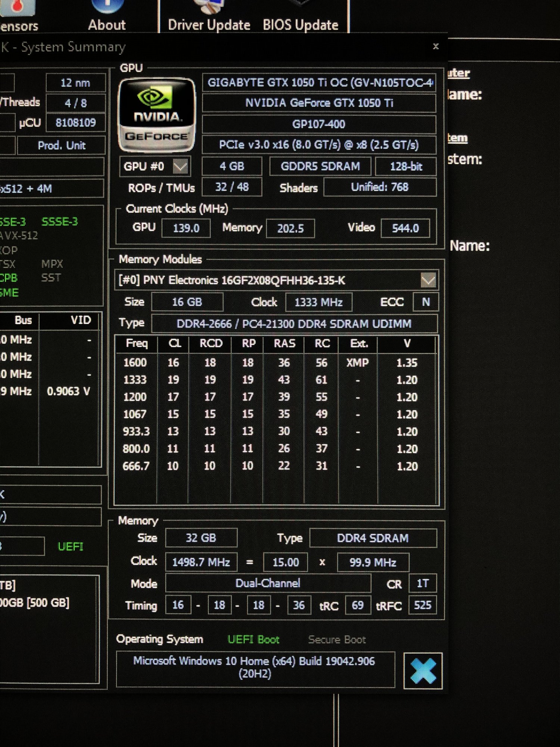Close the System Summary window from the title bar

(436, 46)
